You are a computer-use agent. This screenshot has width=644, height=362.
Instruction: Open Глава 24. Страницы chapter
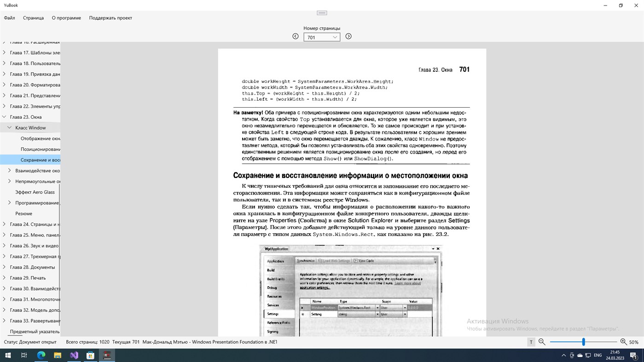tap(35, 224)
